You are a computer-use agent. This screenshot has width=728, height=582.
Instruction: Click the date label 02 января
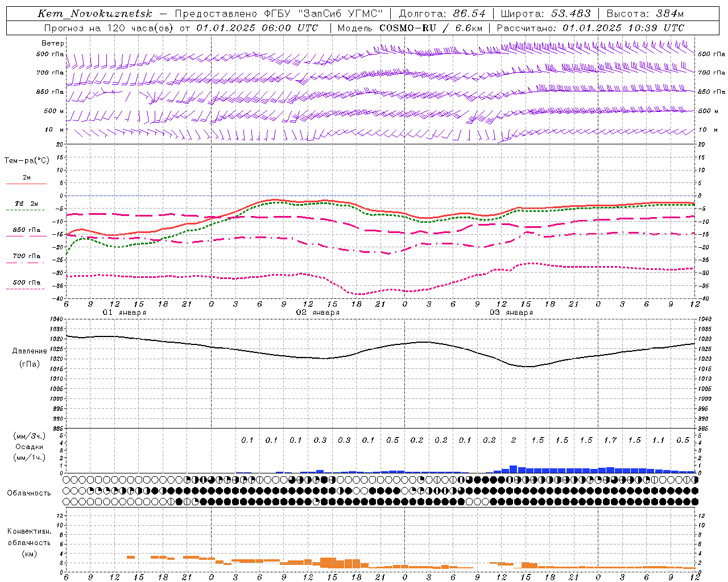tap(318, 313)
